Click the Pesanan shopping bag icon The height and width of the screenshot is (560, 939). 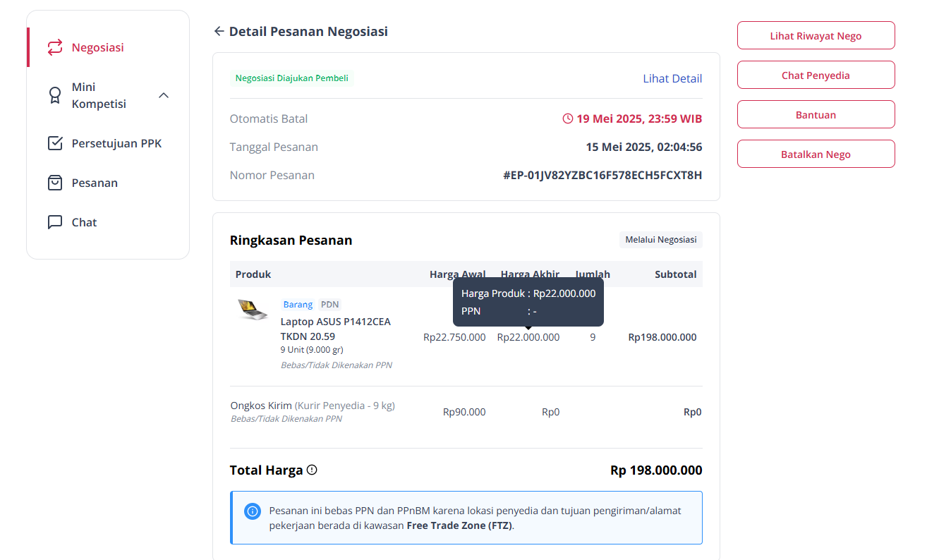tap(55, 183)
